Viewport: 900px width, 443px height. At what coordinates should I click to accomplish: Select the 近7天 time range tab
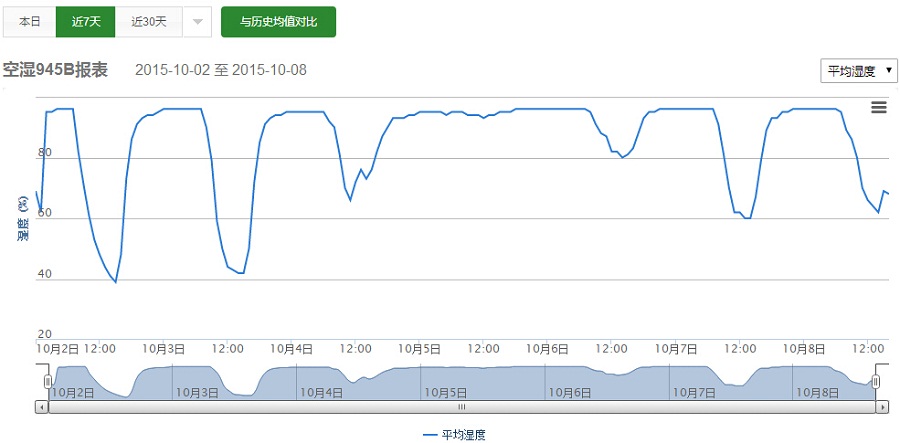pos(86,22)
